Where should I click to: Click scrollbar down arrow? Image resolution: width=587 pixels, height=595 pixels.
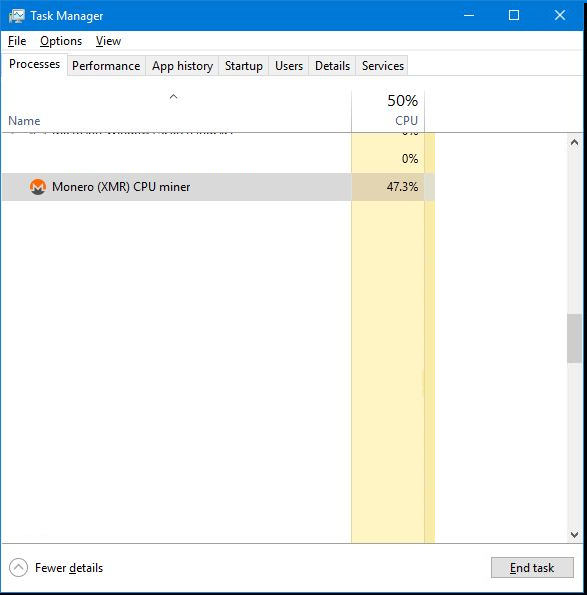[574, 535]
